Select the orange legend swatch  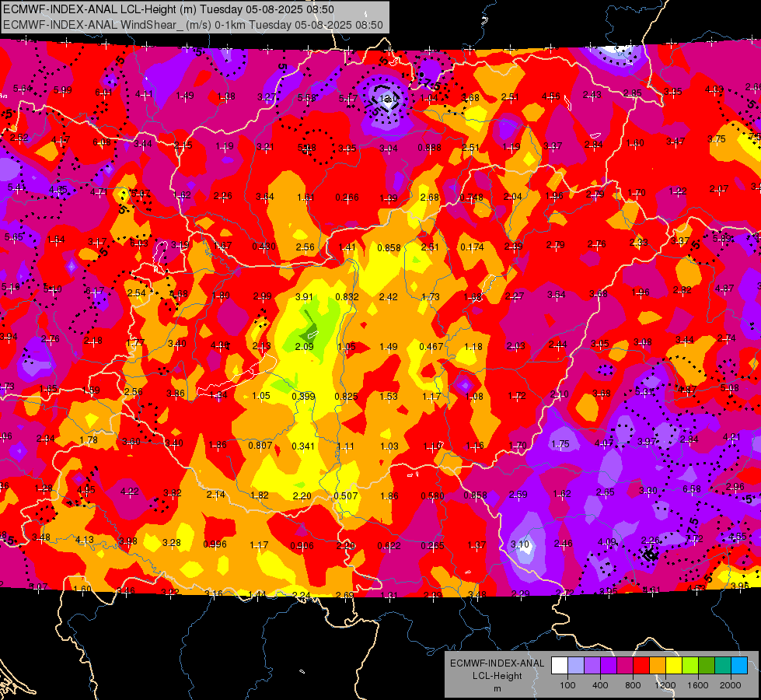[657, 666]
